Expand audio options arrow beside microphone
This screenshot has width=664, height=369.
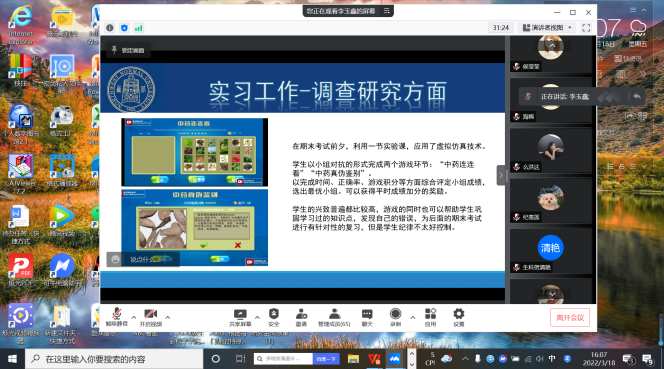[x=134, y=317]
